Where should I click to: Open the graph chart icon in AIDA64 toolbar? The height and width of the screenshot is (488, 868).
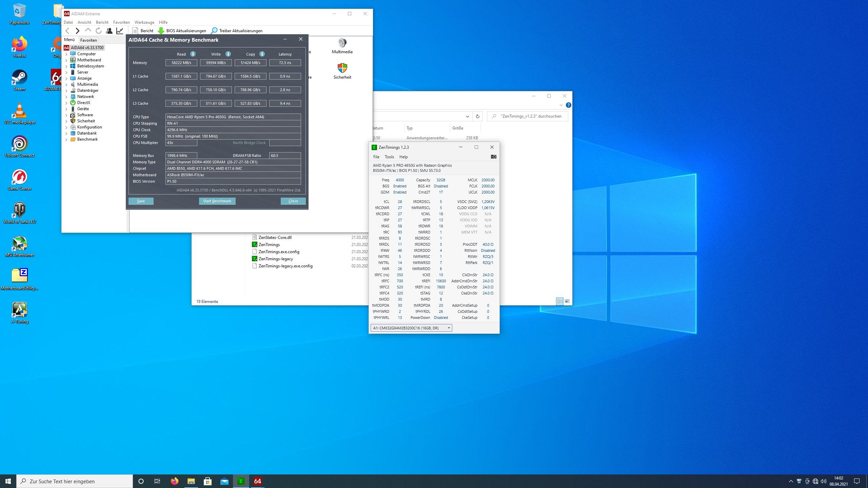pyautogui.click(x=120, y=31)
